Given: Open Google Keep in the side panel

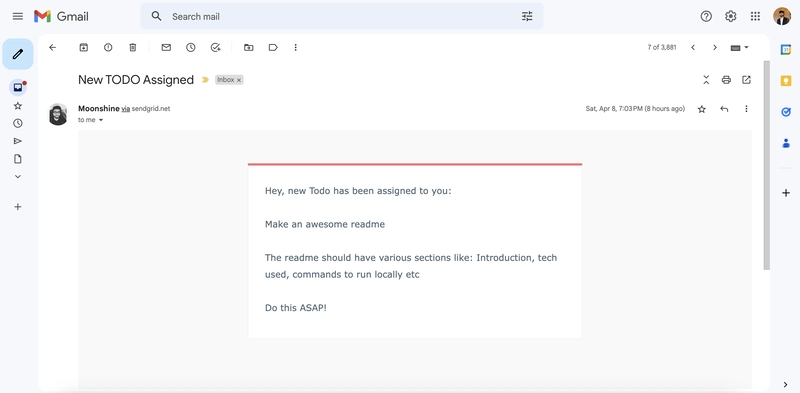Looking at the screenshot, I should pos(786,81).
